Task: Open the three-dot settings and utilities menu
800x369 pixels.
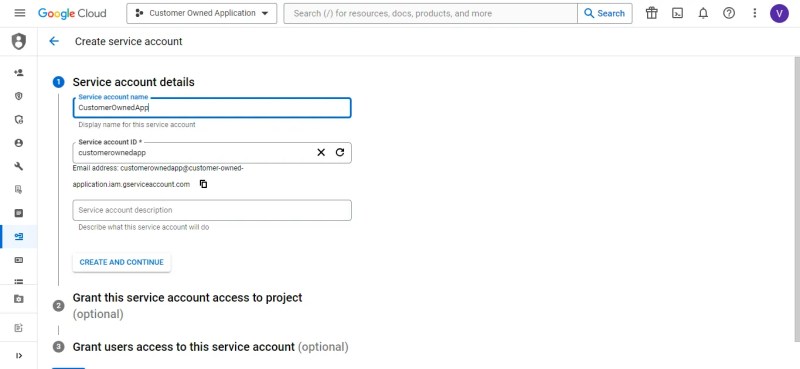Action: [x=755, y=13]
